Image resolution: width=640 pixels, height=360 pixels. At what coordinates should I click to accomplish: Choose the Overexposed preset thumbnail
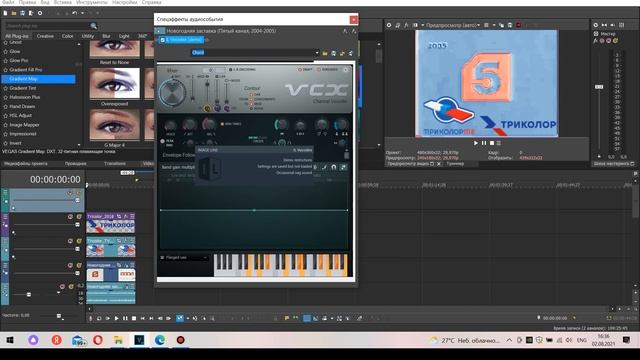(x=114, y=84)
